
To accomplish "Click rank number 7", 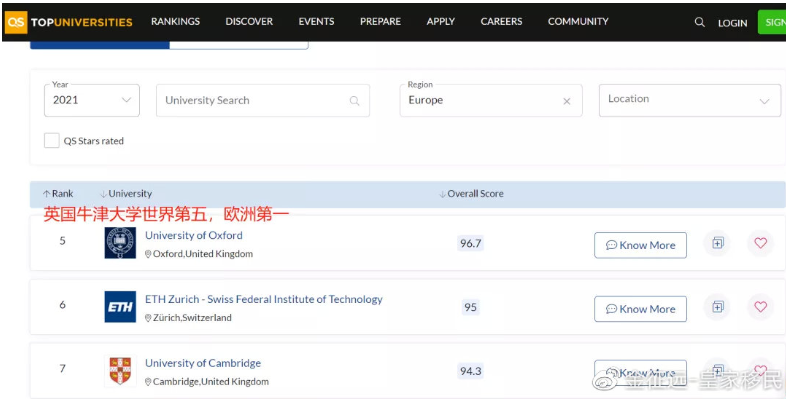I will (x=62, y=369).
